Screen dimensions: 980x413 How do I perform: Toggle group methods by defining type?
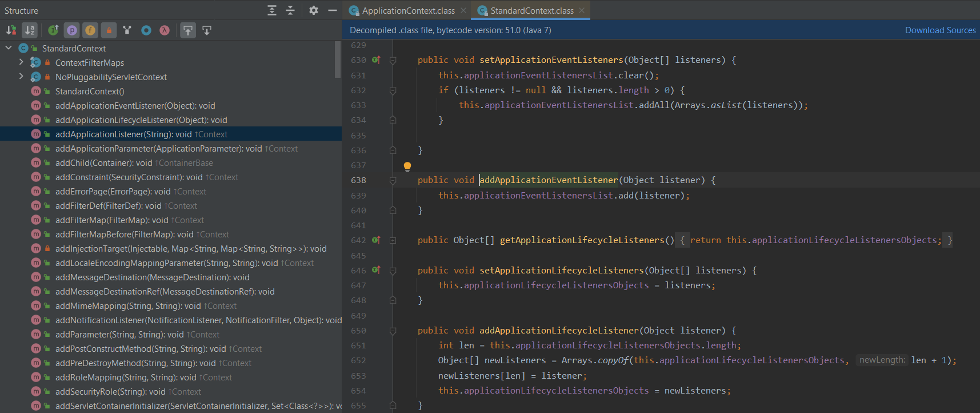53,30
